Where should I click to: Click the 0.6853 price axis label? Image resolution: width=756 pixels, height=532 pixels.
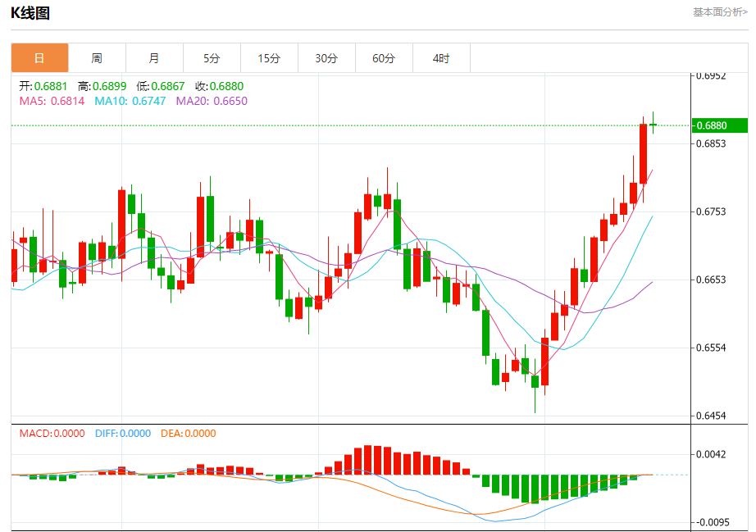point(711,143)
